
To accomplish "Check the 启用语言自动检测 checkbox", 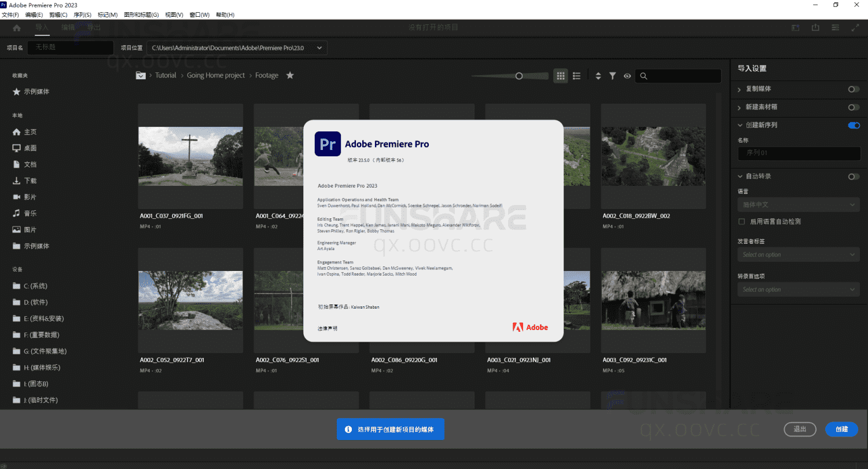I will coord(742,222).
